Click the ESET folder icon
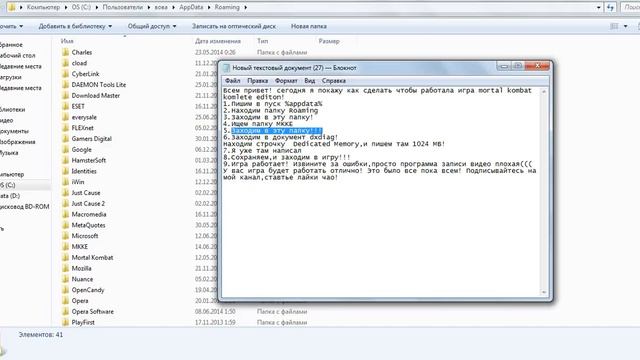 coord(65,107)
